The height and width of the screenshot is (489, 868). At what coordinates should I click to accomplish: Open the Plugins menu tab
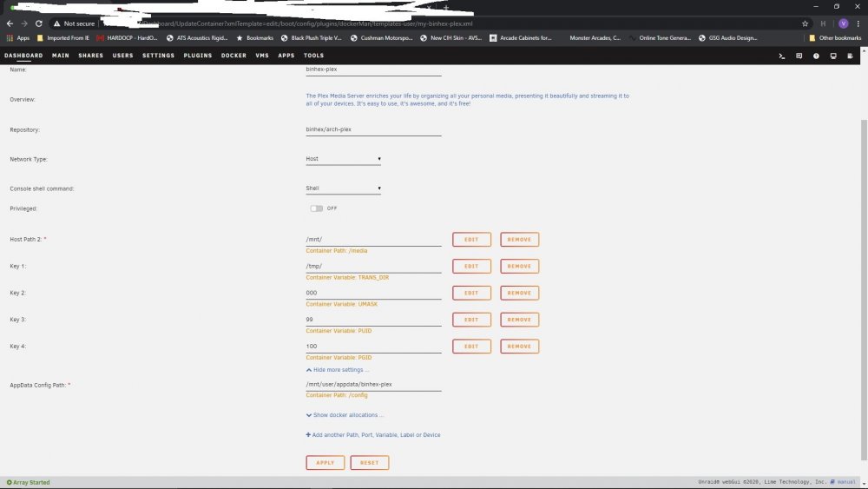coord(198,56)
